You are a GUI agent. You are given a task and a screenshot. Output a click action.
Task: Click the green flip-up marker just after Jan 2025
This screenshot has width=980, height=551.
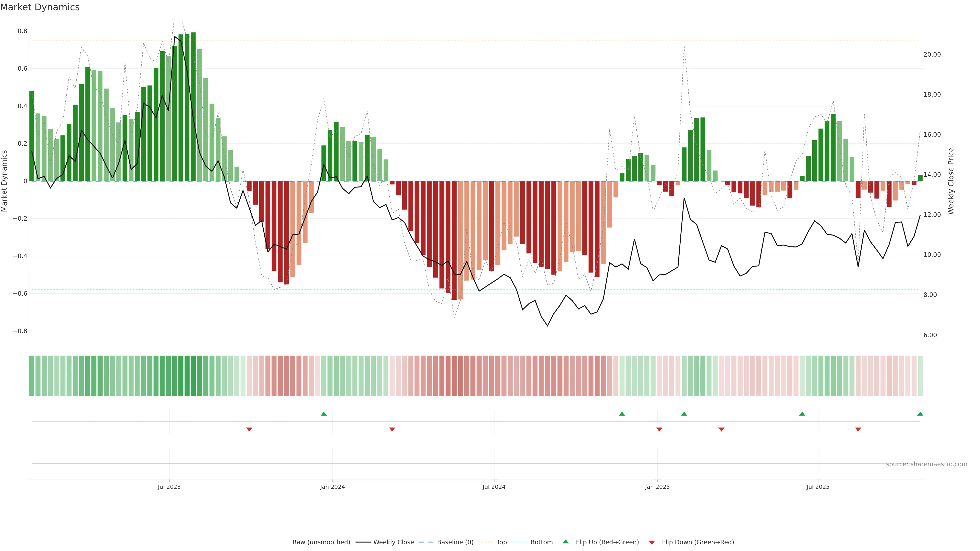[684, 414]
